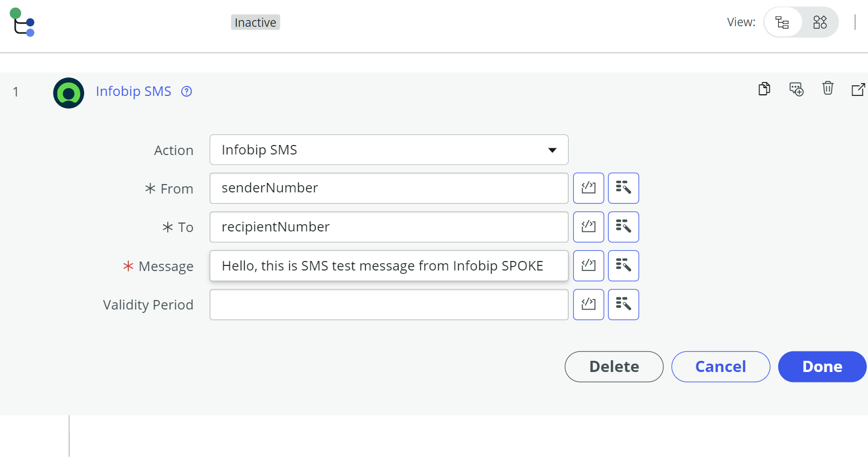
Task: Open data pill picker for To field
Action: [x=623, y=227]
